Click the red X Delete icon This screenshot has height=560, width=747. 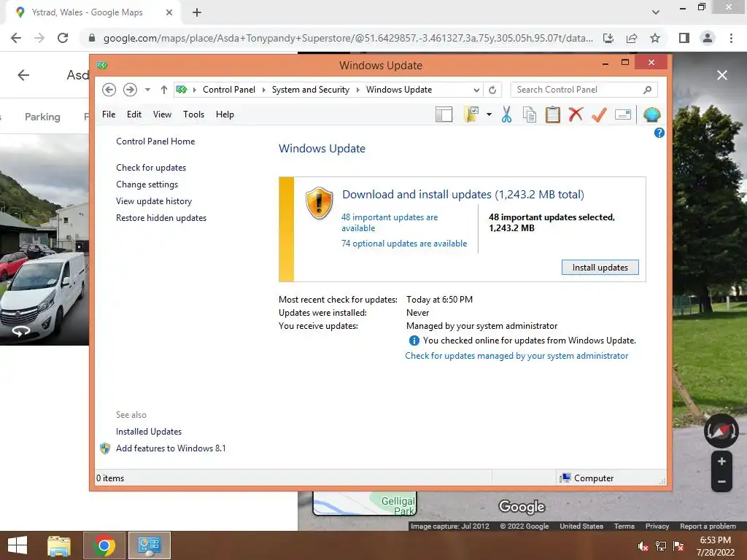click(576, 114)
